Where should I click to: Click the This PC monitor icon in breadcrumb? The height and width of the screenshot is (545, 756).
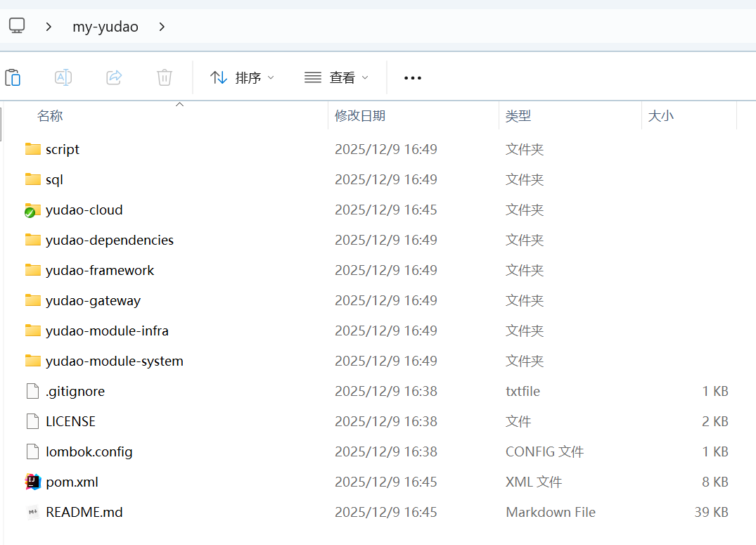(x=17, y=25)
